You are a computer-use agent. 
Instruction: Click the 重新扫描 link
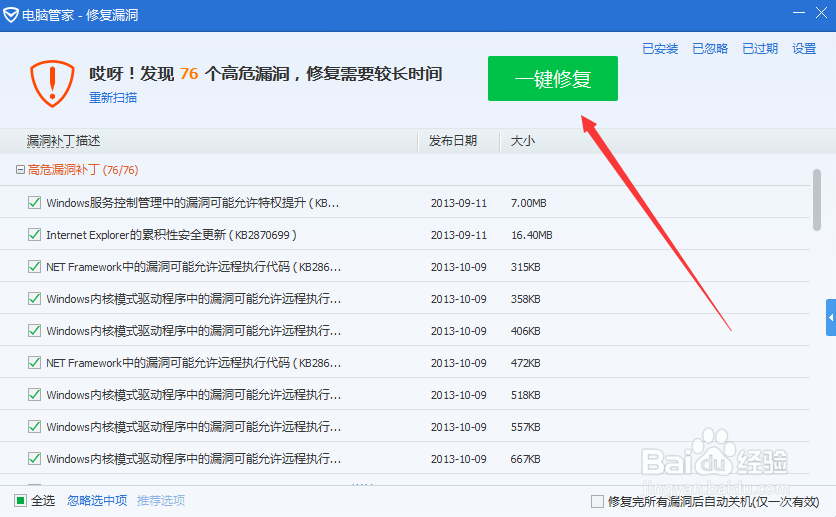point(112,98)
